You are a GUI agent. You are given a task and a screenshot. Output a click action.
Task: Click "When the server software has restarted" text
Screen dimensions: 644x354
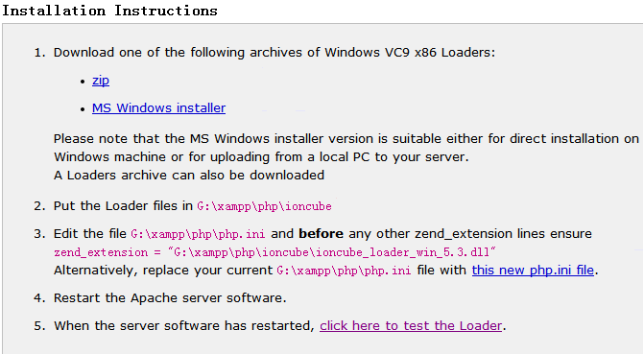[x=184, y=326]
